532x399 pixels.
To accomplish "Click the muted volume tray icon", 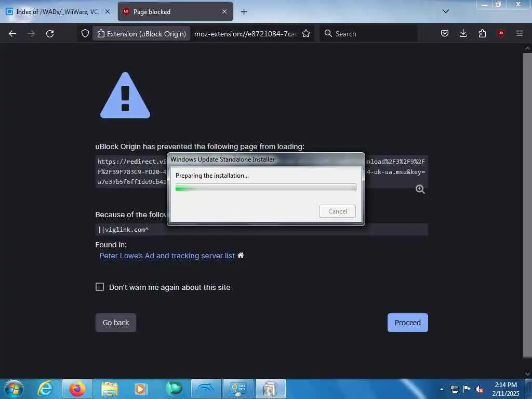I will (480, 389).
